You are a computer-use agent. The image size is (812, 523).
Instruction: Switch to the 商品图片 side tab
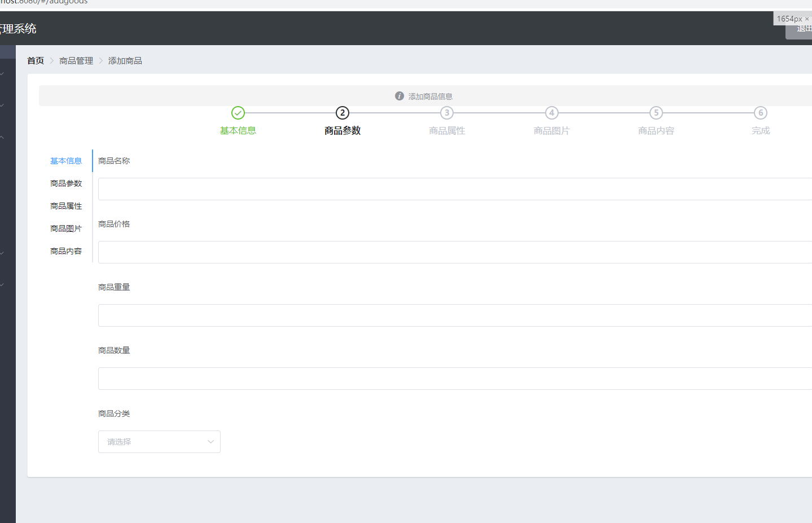pos(66,228)
